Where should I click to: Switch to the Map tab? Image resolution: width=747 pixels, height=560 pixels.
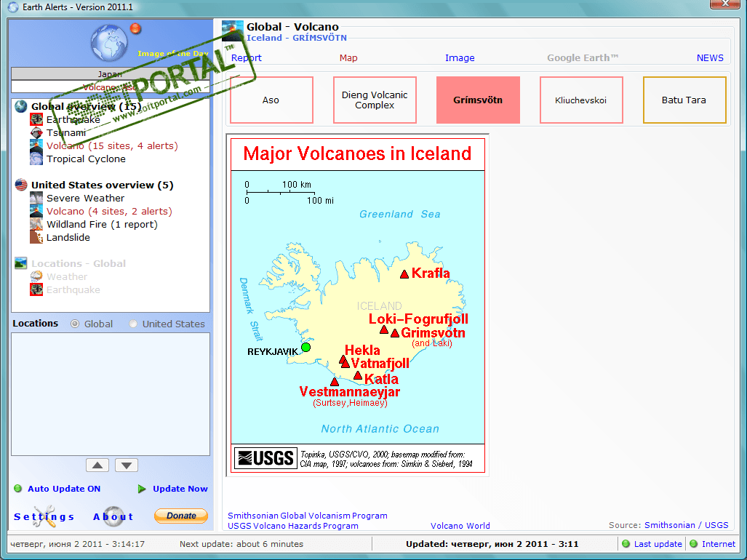[x=348, y=57]
